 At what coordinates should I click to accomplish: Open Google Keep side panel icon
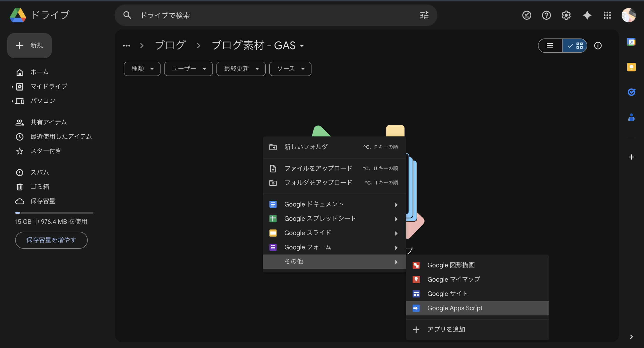tap(631, 67)
